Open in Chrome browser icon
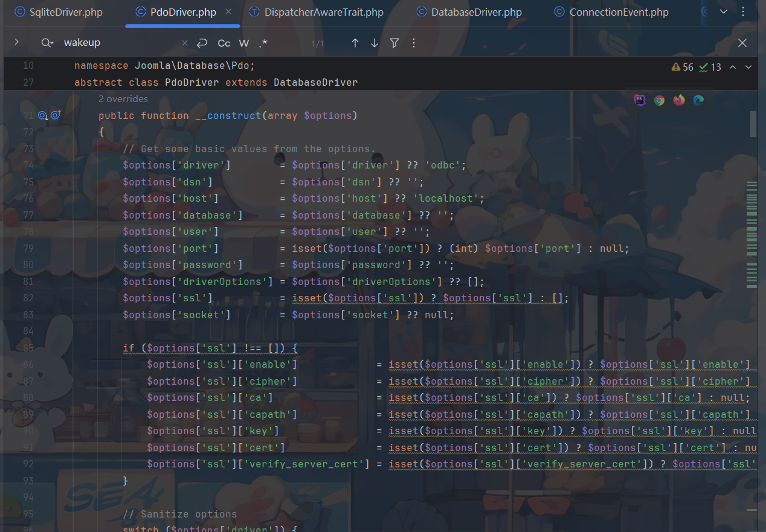Image resolution: width=766 pixels, height=532 pixels. (659, 100)
